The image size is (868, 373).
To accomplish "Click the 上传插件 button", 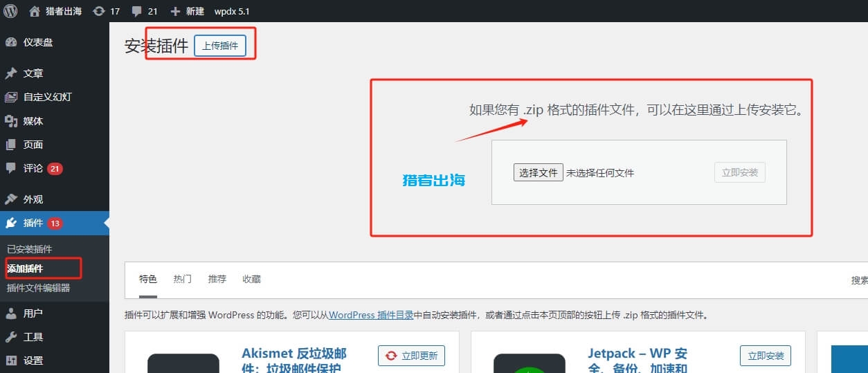I will 220,46.
